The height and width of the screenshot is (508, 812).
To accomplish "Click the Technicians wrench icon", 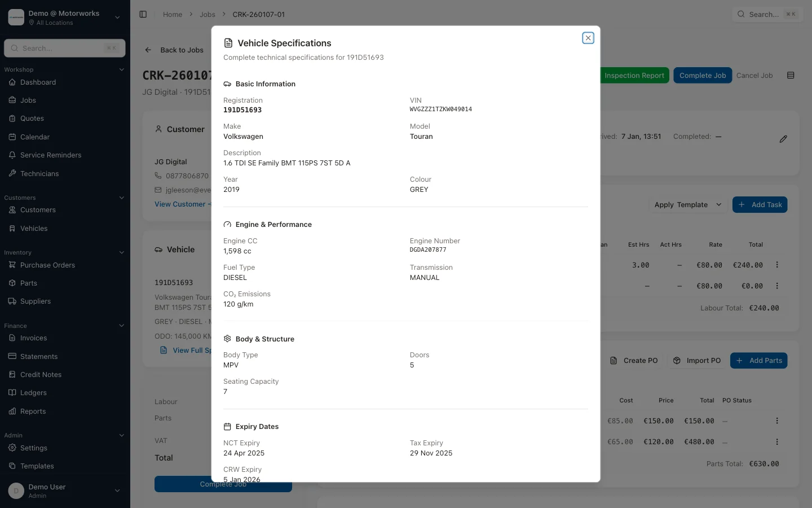I will tap(12, 174).
